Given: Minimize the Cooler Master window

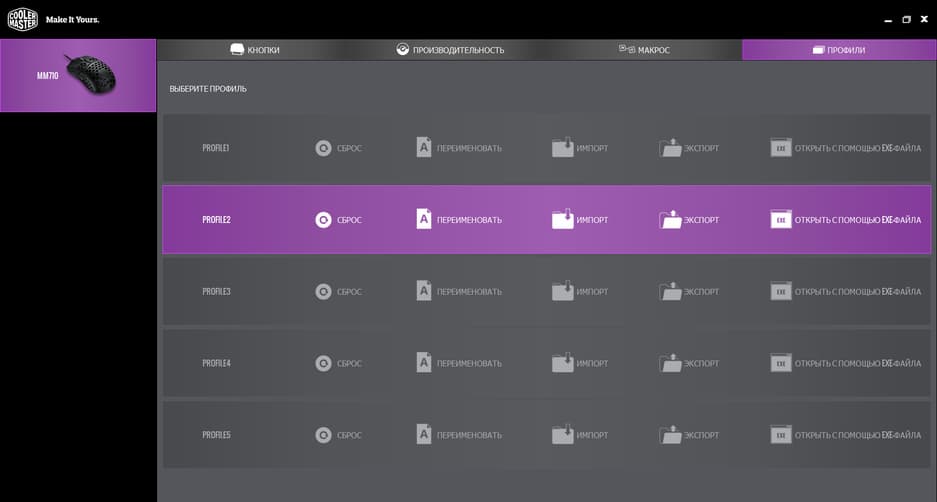Looking at the screenshot, I should [888, 20].
